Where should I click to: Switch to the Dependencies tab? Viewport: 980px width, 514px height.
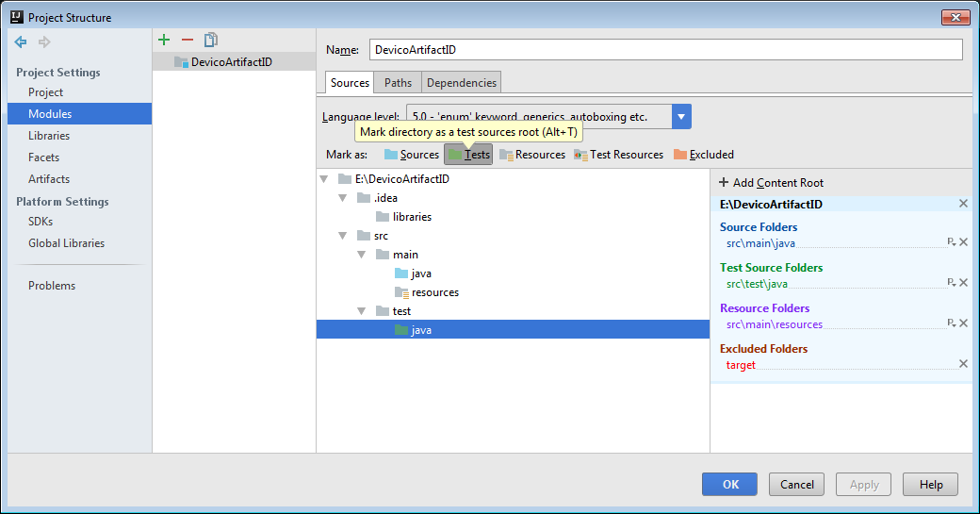[x=461, y=83]
